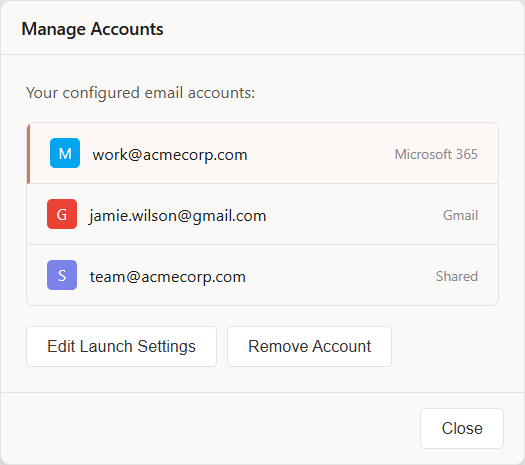Click the blue M Microsoft account icon
Screen dimensions: 525x465
tap(65, 153)
